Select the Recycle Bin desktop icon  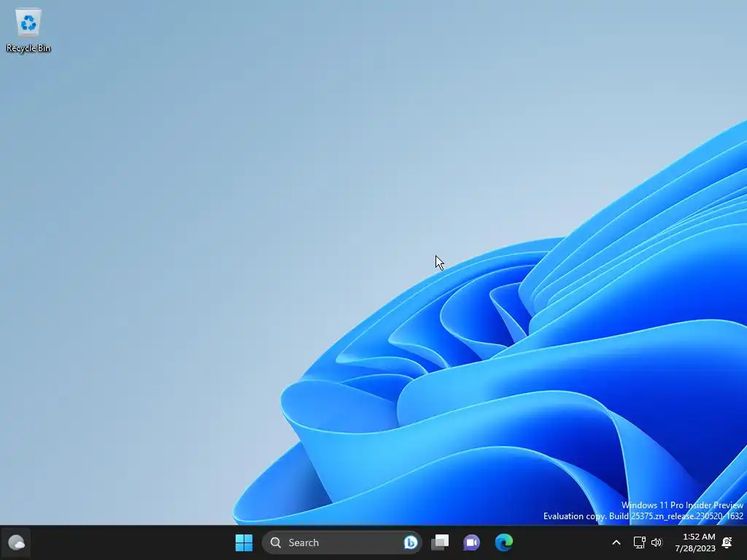point(28,30)
